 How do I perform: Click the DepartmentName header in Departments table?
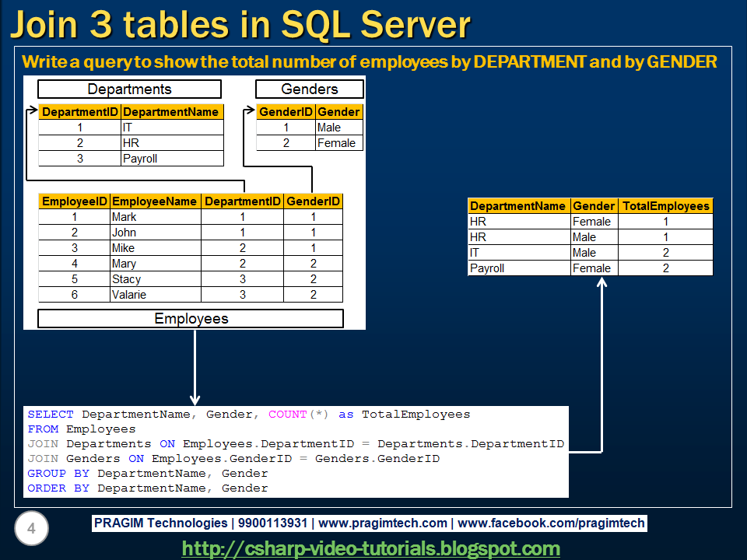(172, 112)
